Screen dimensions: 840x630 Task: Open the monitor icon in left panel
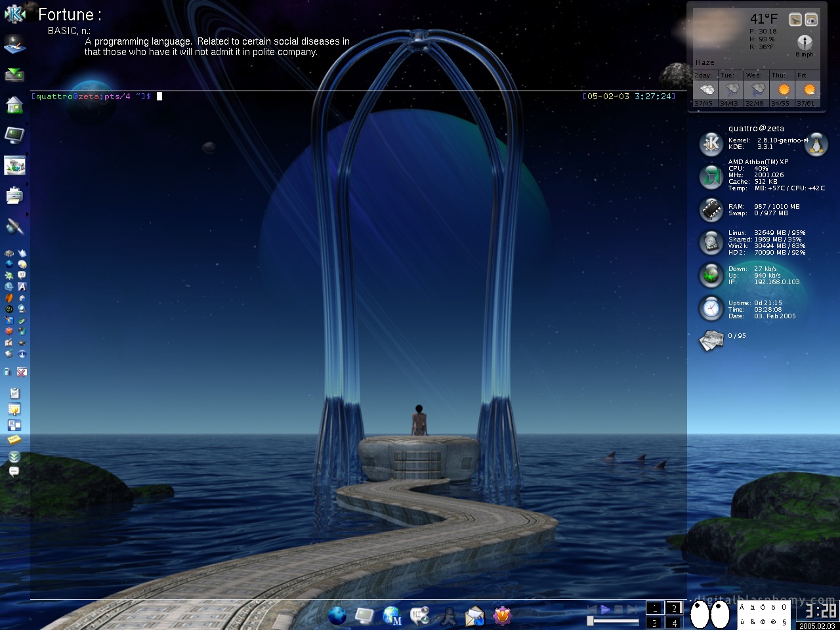click(x=14, y=135)
